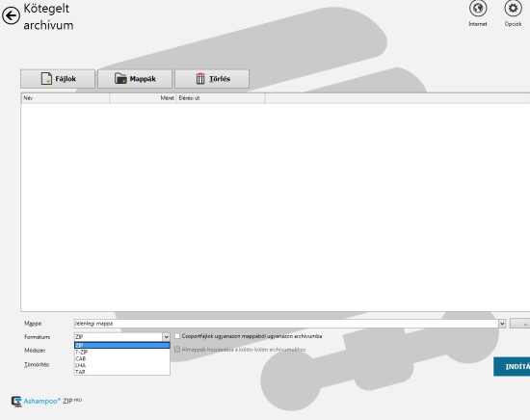Browse for folder with the ... button

click(519, 324)
